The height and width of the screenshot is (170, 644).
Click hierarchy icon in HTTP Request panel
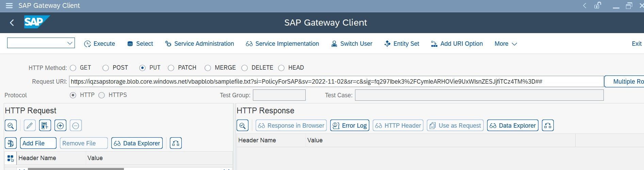pyautogui.click(x=176, y=143)
